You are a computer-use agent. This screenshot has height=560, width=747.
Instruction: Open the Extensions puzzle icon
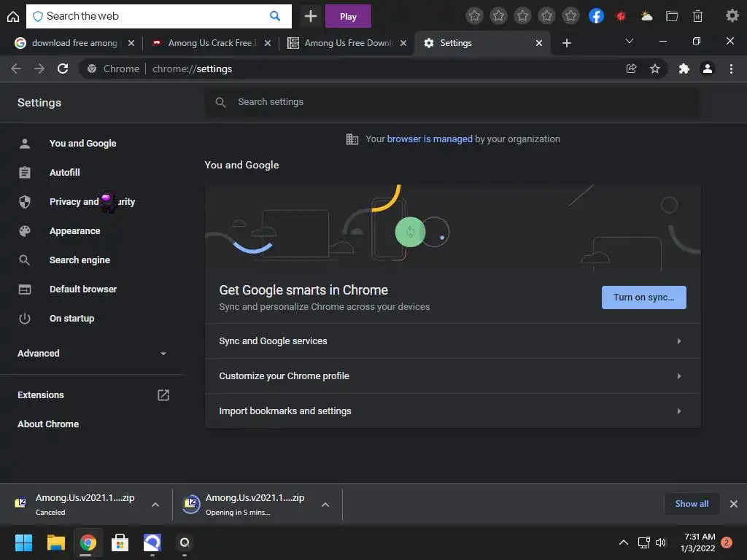(x=684, y=69)
